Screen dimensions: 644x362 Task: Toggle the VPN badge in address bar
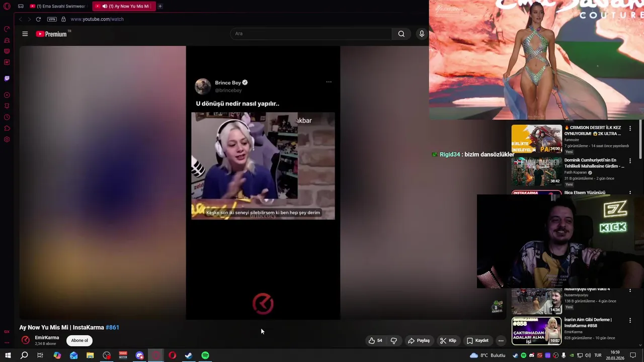[52, 19]
